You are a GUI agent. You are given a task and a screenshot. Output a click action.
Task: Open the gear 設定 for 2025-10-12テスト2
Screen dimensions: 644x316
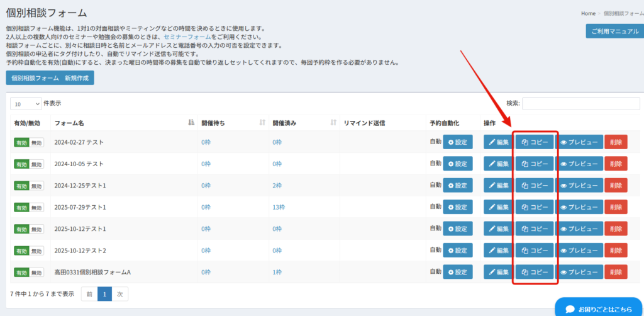click(x=457, y=251)
